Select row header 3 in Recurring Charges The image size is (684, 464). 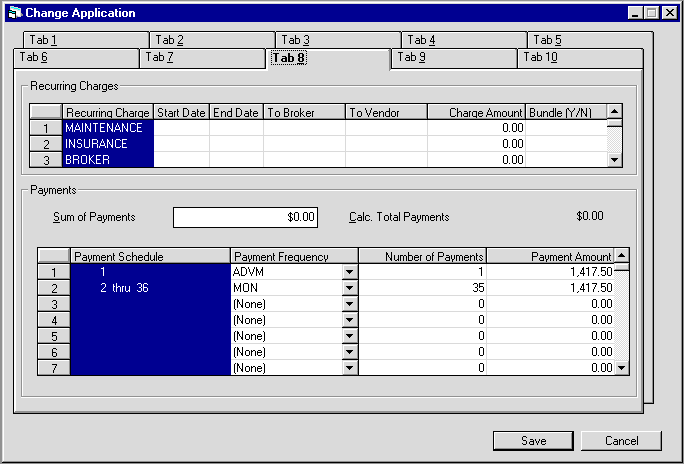46,160
